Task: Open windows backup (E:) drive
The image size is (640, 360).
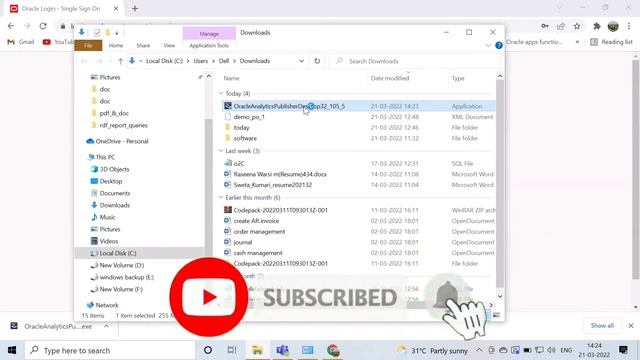Action: point(127,277)
